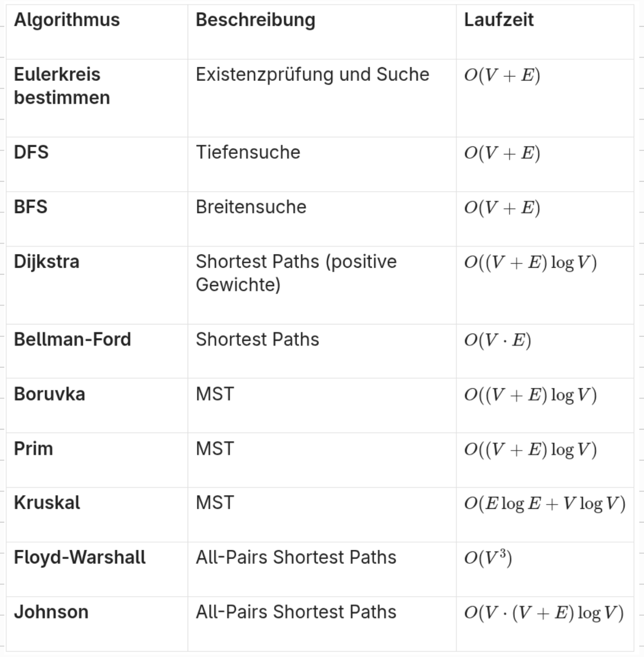Click the O(V³) runtime formula
This screenshot has height=657, width=644.
tap(488, 558)
